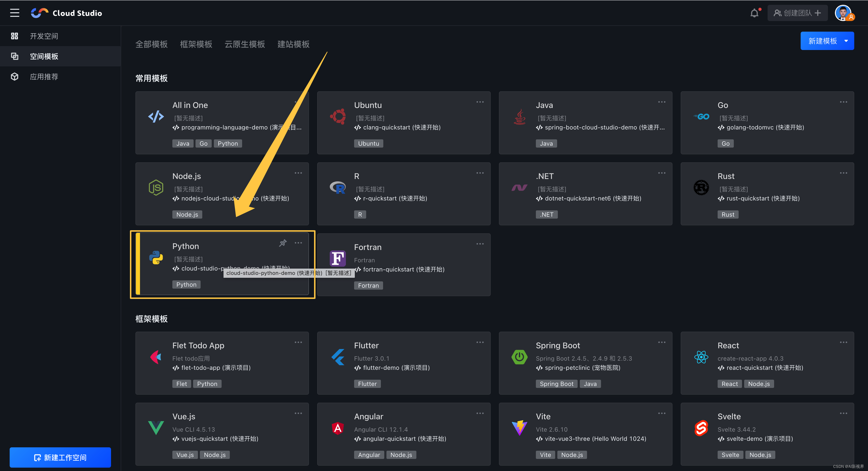Switch to the 云原生模板 tab
The width and height of the screenshot is (868, 471).
[245, 44]
